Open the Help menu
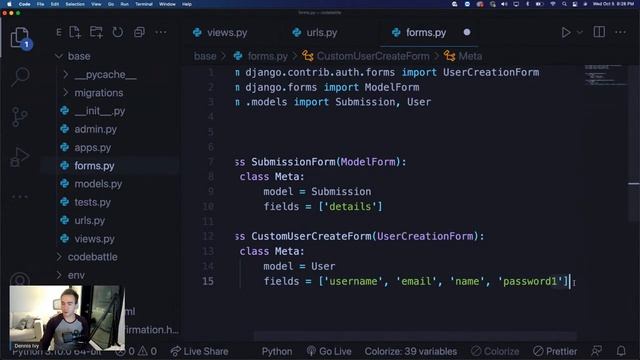Viewport: 640px width, 360px height. (x=187, y=4)
